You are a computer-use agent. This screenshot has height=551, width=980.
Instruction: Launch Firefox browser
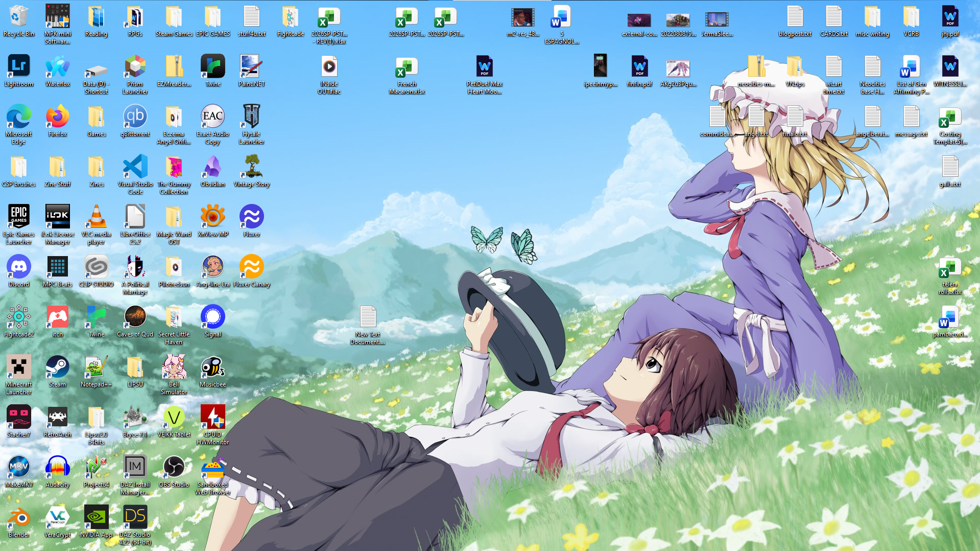(x=58, y=122)
